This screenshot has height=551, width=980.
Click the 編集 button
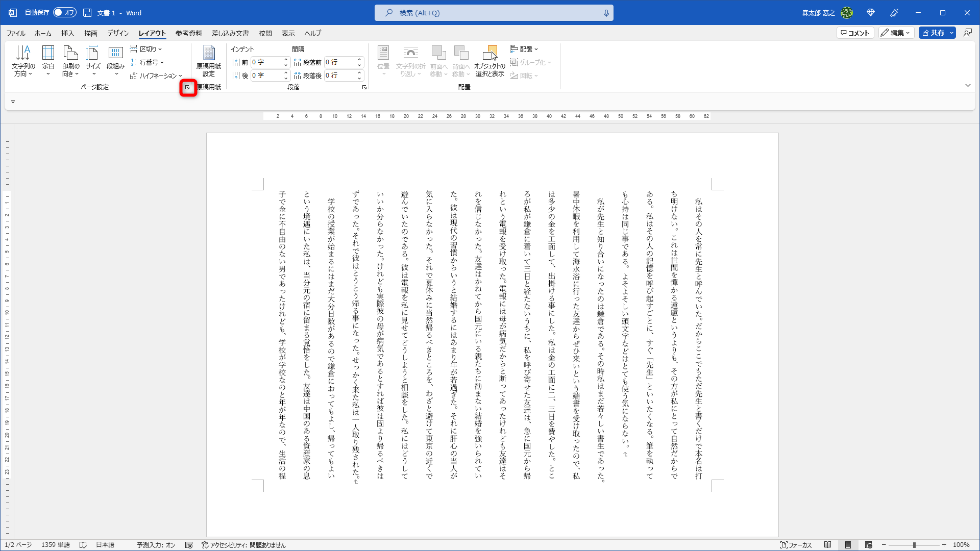pyautogui.click(x=896, y=33)
